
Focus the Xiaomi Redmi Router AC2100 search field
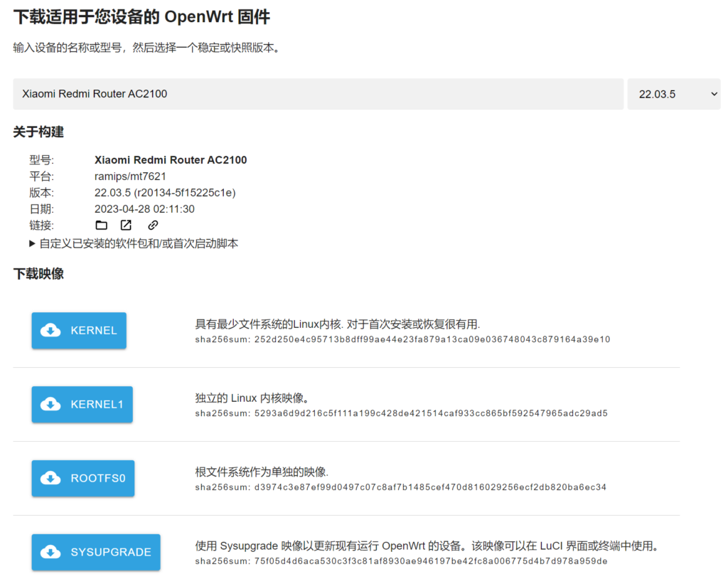click(318, 94)
